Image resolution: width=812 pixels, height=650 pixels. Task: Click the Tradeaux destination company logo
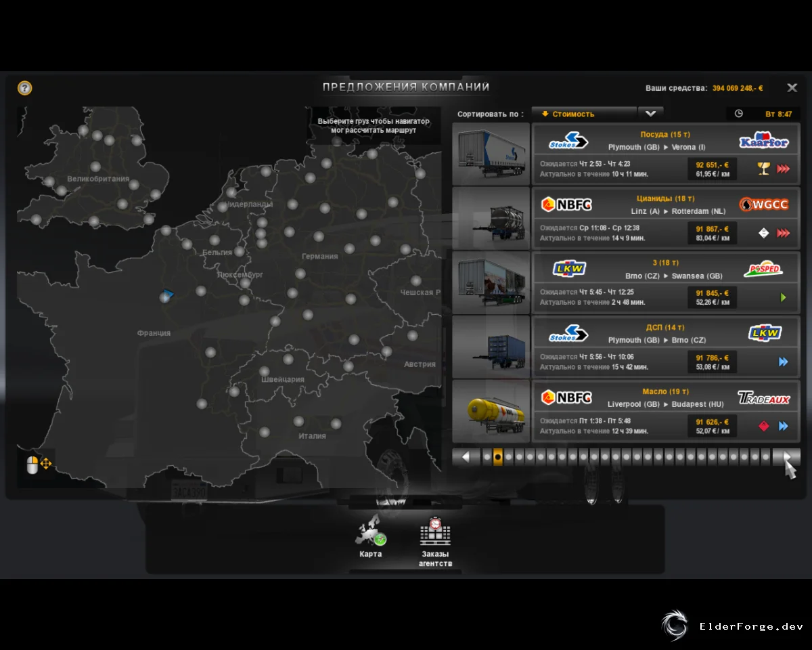764,397
